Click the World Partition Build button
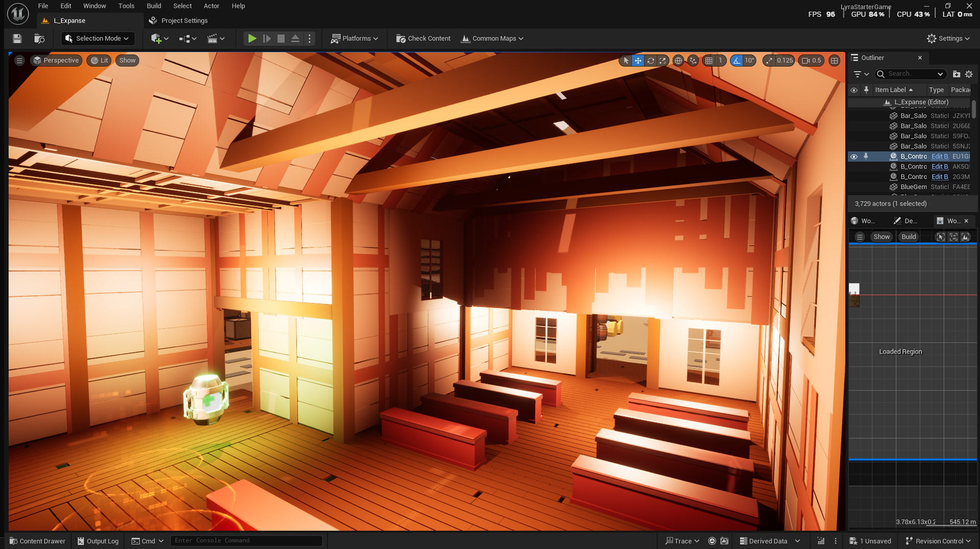This screenshot has height=549, width=980. 909,237
